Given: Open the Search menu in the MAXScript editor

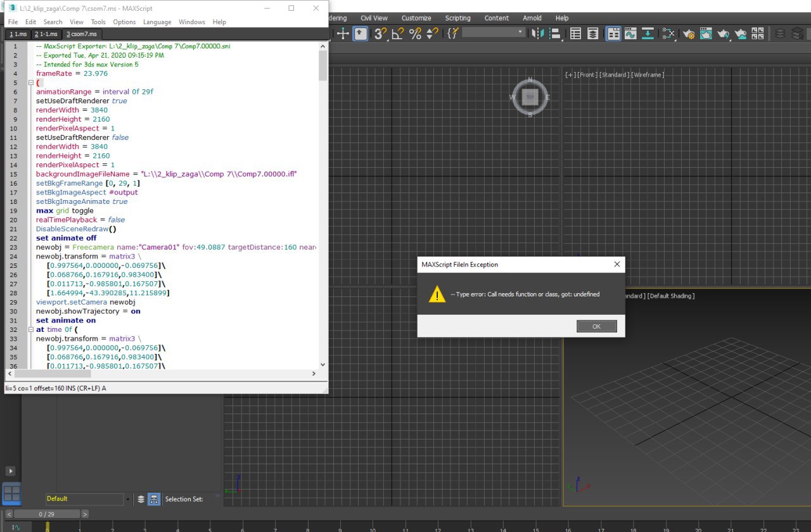Looking at the screenshot, I should [53, 22].
